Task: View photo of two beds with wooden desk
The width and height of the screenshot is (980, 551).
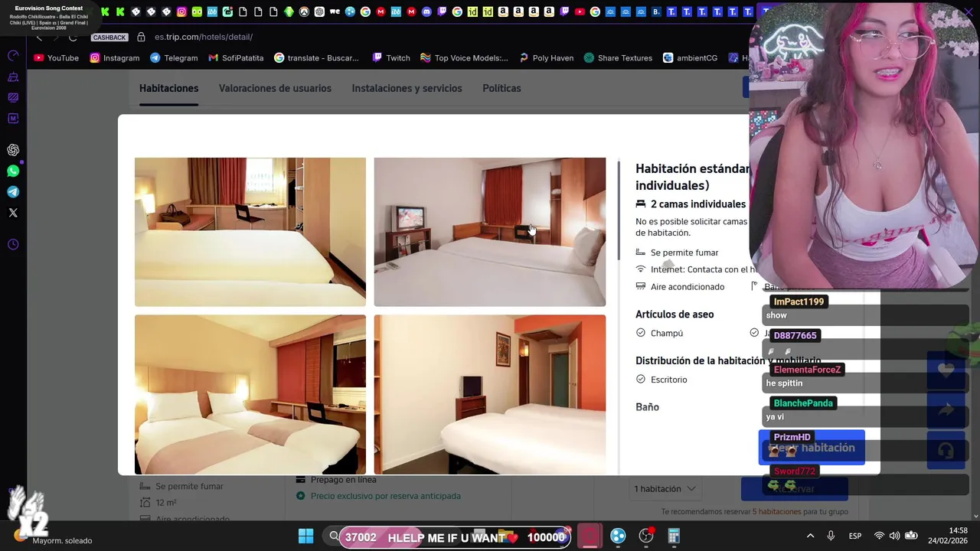Action: 250,394
